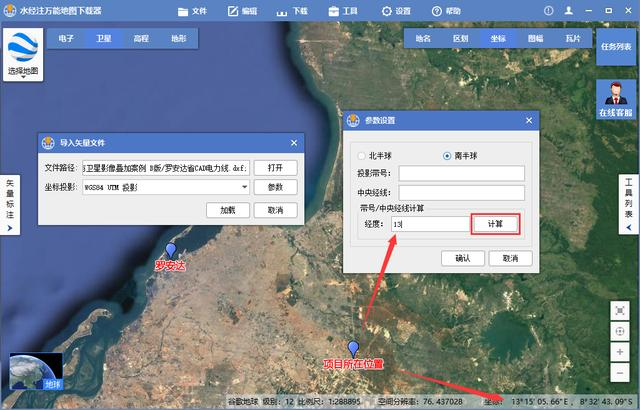
Task: Open 在线客服 online support
Action: [616, 99]
